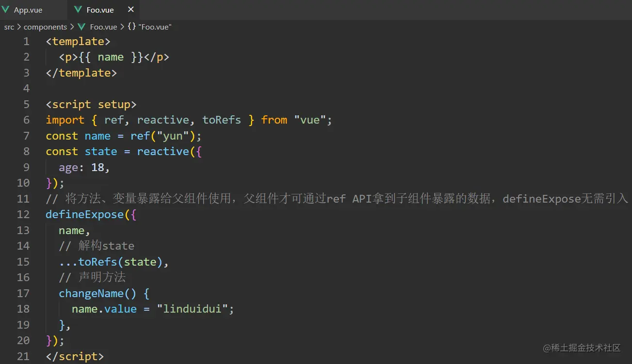Click line number 21 in gutter

[x=23, y=356]
